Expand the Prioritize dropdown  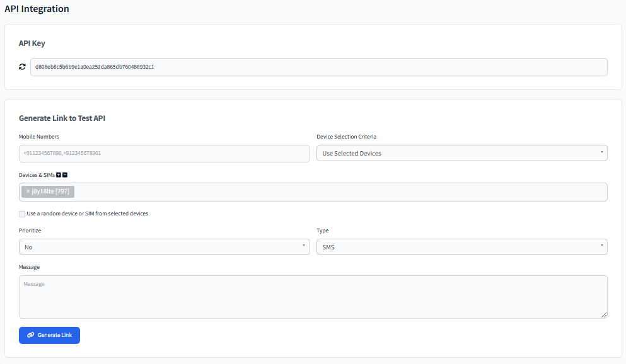pyautogui.click(x=164, y=247)
